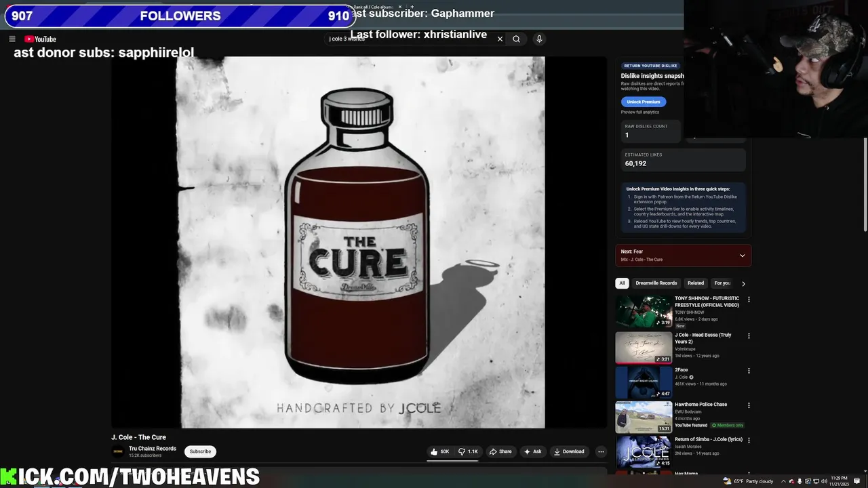Open options menu for Return of Simba
The height and width of the screenshot is (488, 868).
click(x=749, y=441)
